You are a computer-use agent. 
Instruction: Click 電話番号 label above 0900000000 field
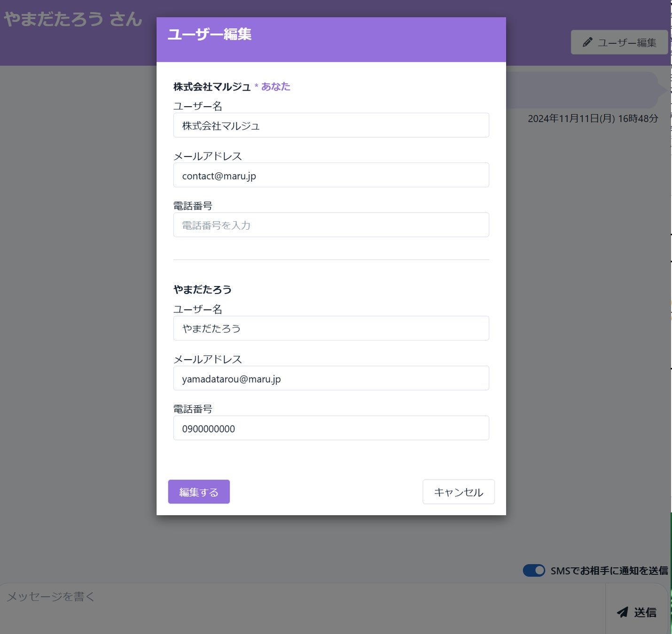coord(193,409)
